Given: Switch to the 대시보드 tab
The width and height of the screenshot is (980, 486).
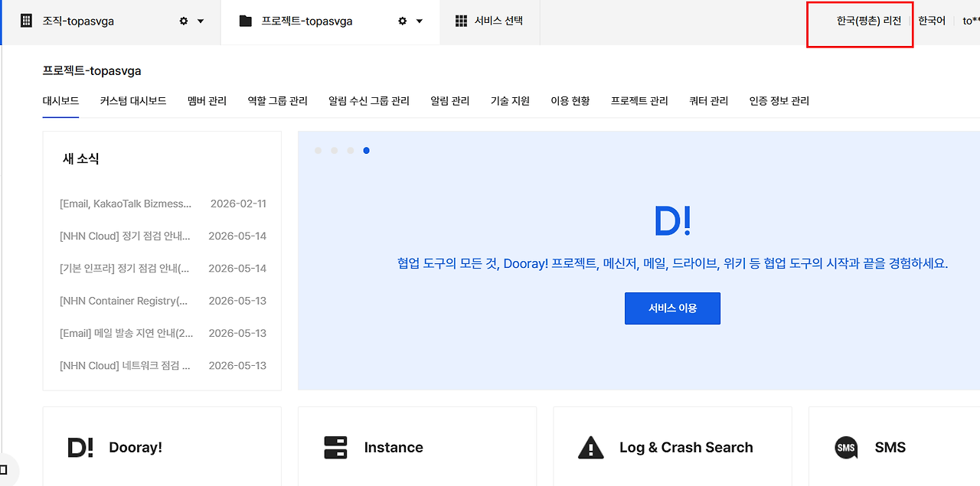Looking at the screenshot, I should pos(61,101).
